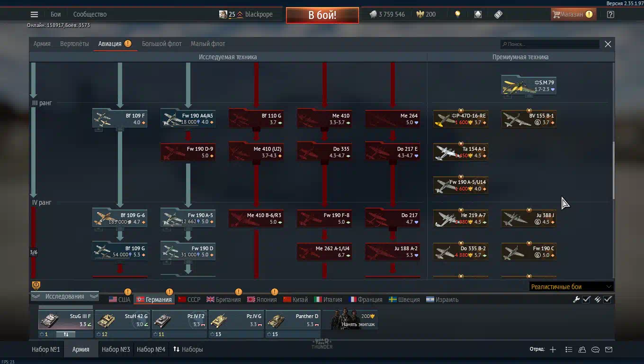Select the Ta 154 A-1 premium aircraft
Viewport: 644px width, 364px height.
[x=461, y=152]
